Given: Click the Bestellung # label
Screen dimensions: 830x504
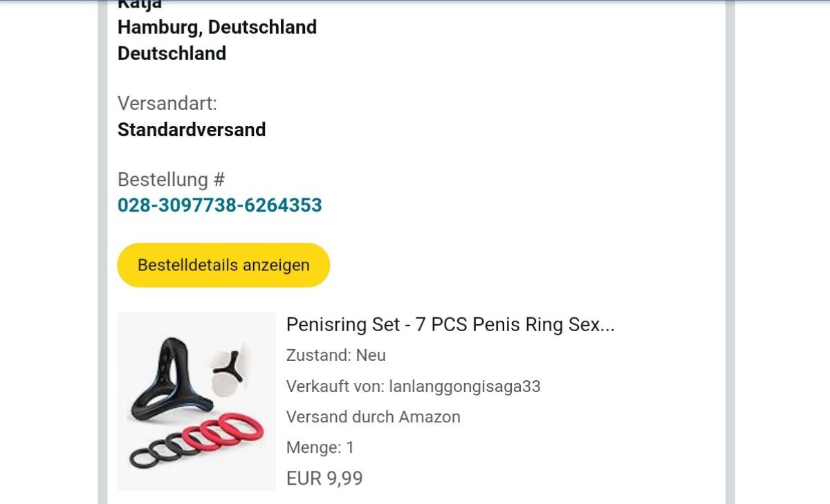Looking at the screenshot, I should (x=172, y=180).
